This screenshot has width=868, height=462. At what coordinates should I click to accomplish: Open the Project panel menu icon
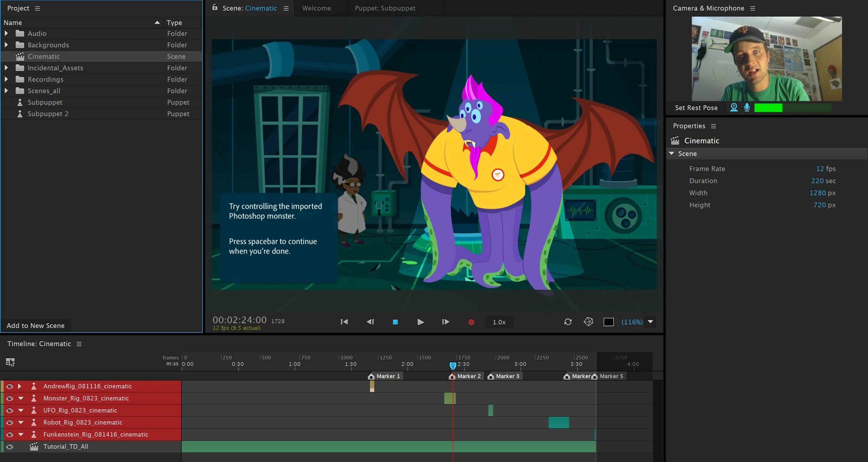point(37,8)
